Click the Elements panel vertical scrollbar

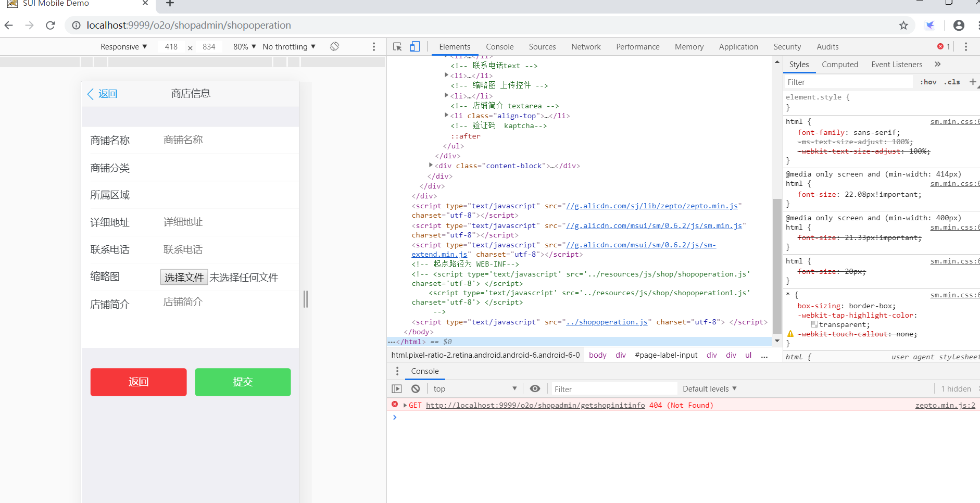[777, 266]
